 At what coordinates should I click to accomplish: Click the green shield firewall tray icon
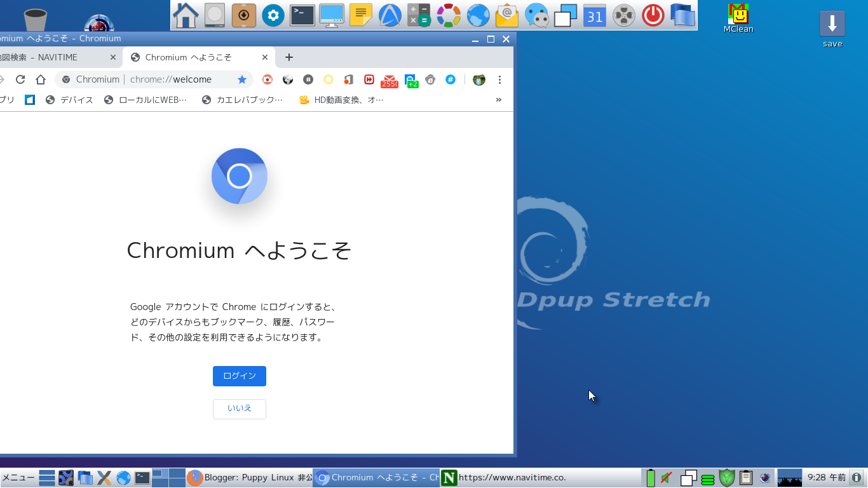[727, 477]
